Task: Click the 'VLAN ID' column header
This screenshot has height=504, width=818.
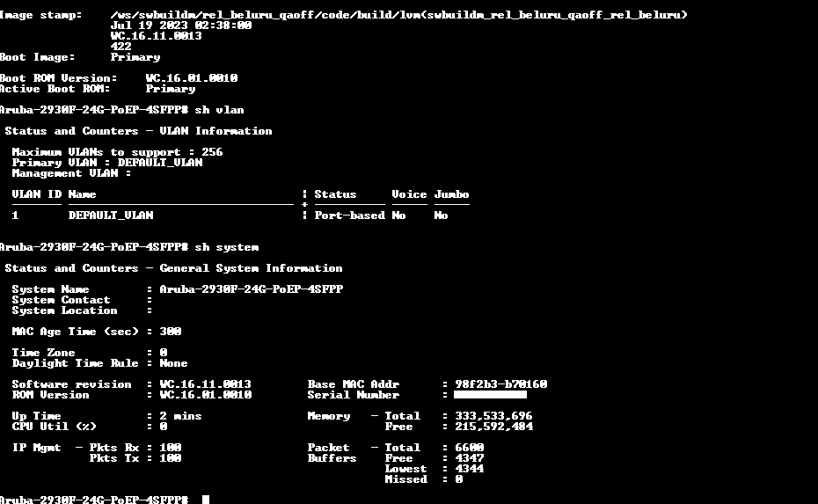Action: click(x=36, y=194)
